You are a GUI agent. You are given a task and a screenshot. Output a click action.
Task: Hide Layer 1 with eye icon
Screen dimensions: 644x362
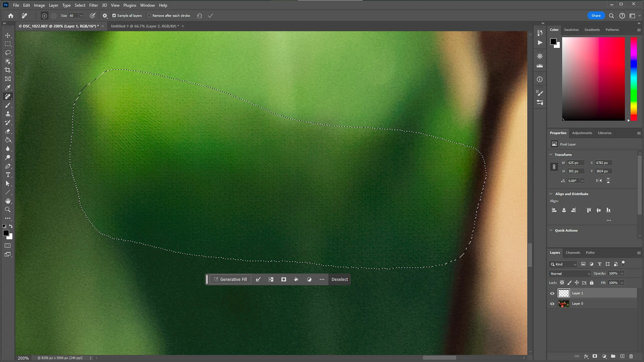point(552,293)
